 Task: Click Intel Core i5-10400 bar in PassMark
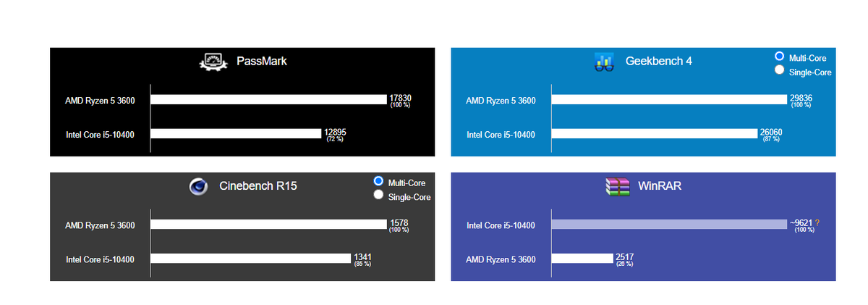click(236, 133)
